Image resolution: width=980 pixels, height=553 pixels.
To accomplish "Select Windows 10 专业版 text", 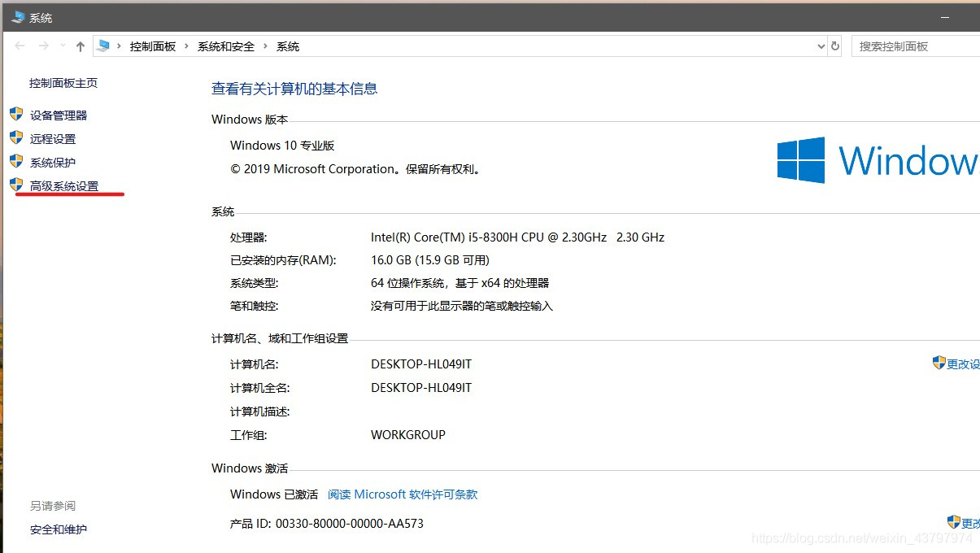I will pos(282,146).
